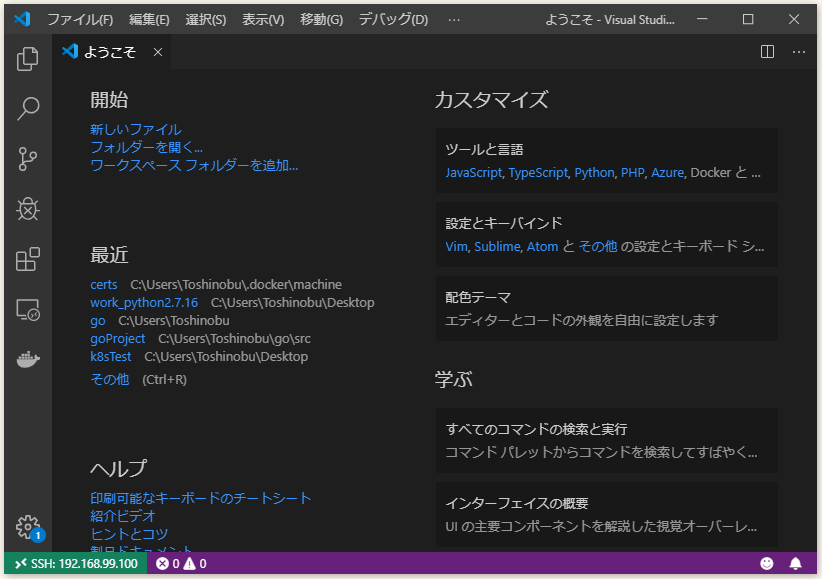
Task: Open the editor's more actions ... menu
Action: 797,51
